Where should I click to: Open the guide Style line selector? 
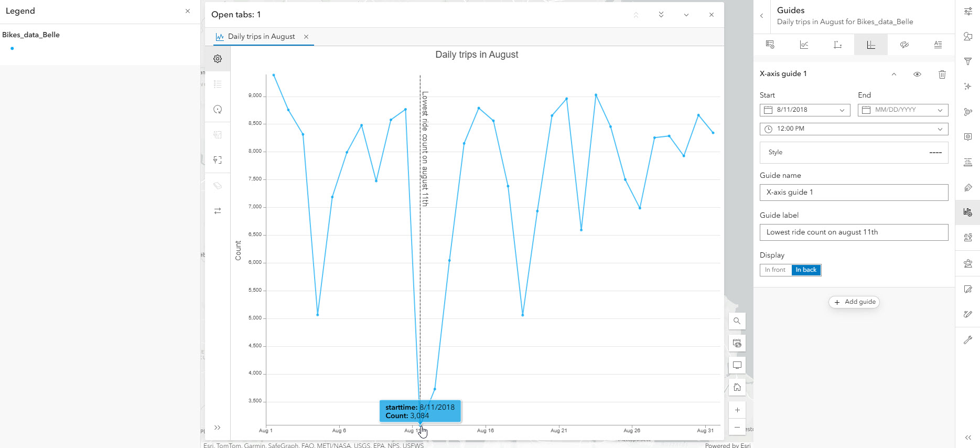pos(854,152)
